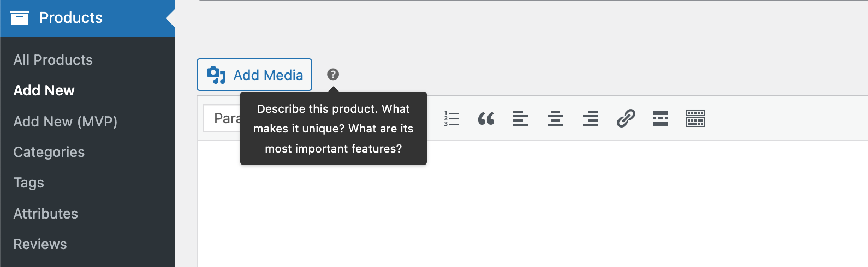The width and height of the screenshot is (868, 267).
Task: Apply blockquote formatting
Action: pos(486,118)
